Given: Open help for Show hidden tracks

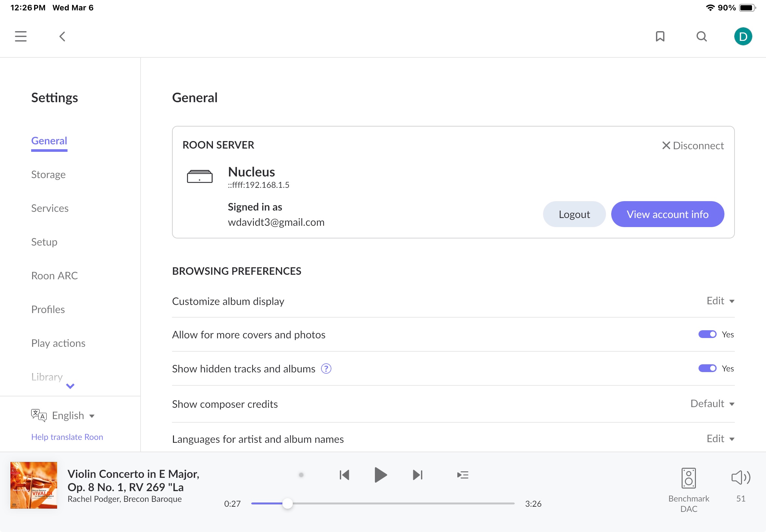Looking at the screenshot, I should [x=326, y=369].
